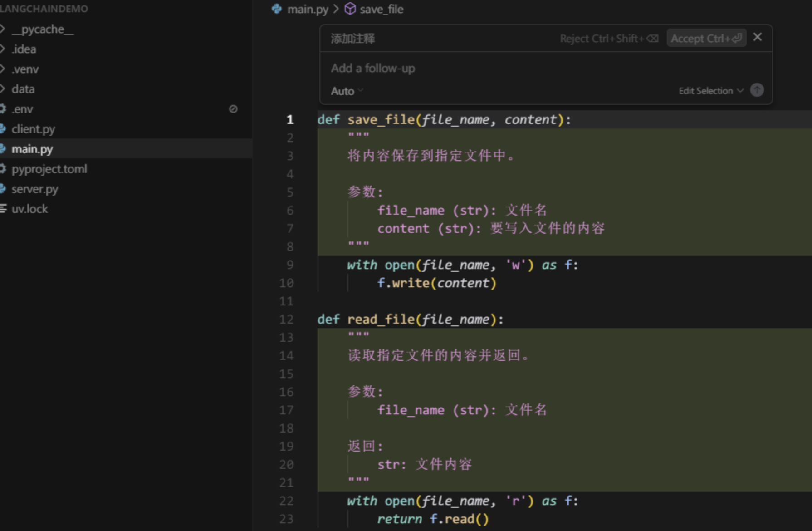The width and height of the screenshot is (812, 531).
Task: Click the LANGCHAINDEMO explorer header
Action: [x=44, y=9]
